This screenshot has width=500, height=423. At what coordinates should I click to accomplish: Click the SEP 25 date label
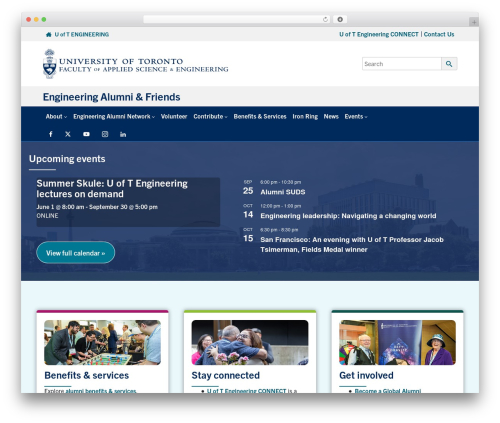pyautogui.click(x=248, y=188)
